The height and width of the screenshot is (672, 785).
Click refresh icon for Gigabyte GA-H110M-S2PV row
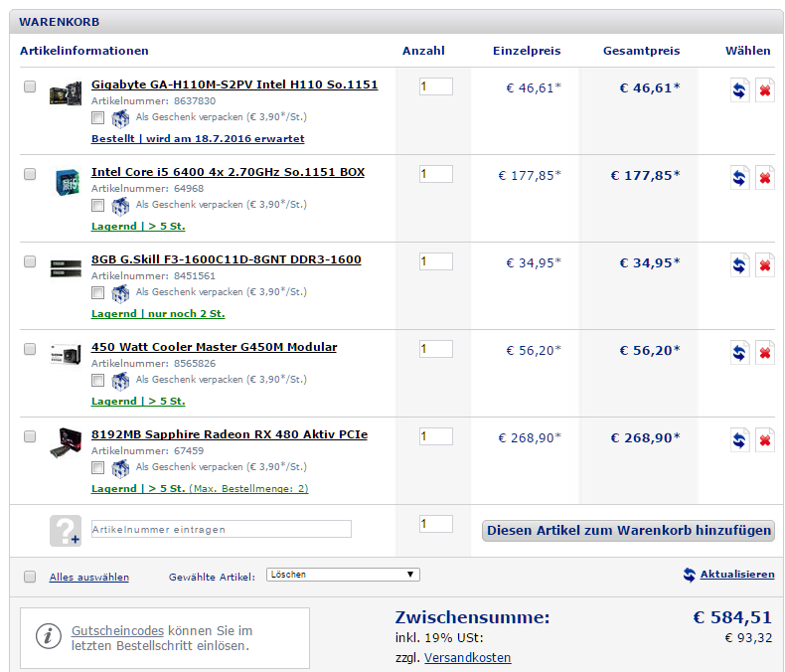[739, 90]
